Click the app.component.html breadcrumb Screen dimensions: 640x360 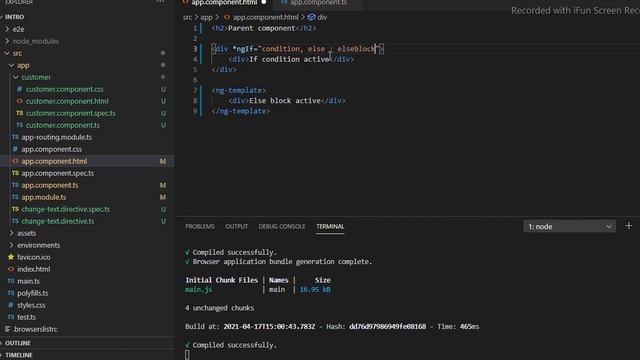pyautogui.click(x=265, y=17)
